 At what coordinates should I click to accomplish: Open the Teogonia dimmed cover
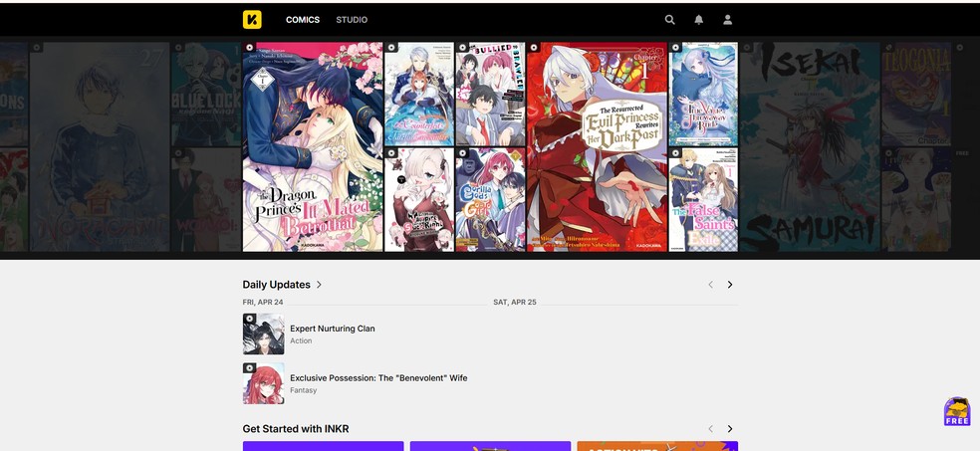916,94
